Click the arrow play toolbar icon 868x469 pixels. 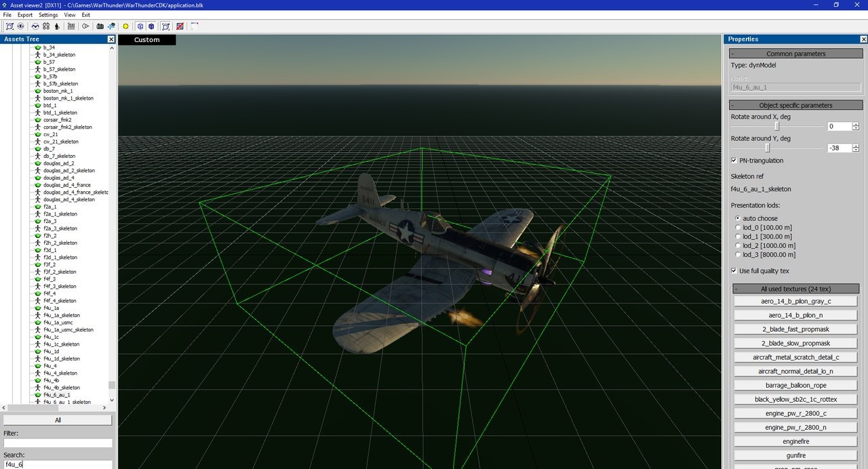coord(85,26)
